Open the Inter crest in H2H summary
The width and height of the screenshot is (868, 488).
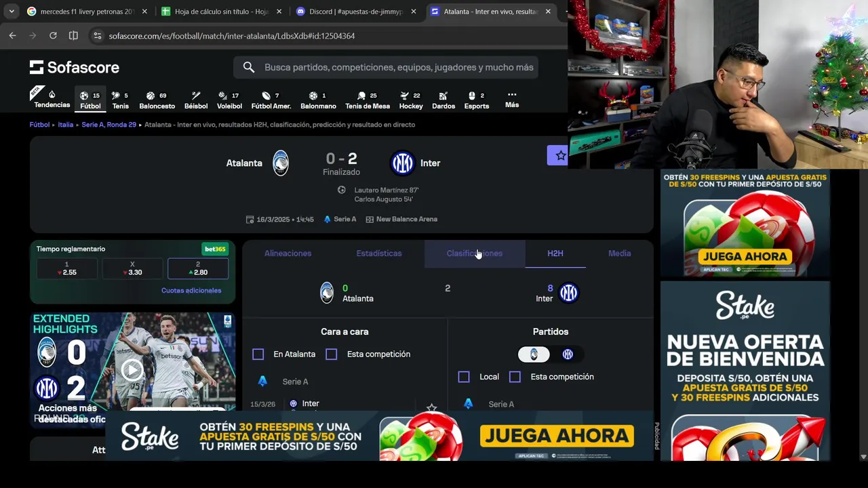point(568,293)
